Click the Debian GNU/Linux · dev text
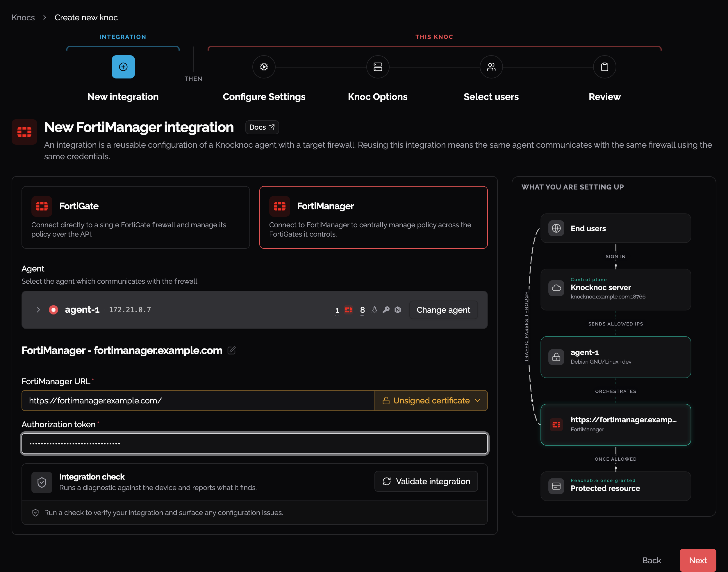The height and width of the screenshot is (572, 728). click(601, 362)
